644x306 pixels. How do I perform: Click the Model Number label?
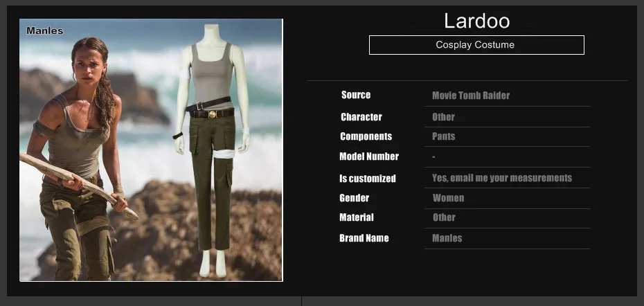369,156
